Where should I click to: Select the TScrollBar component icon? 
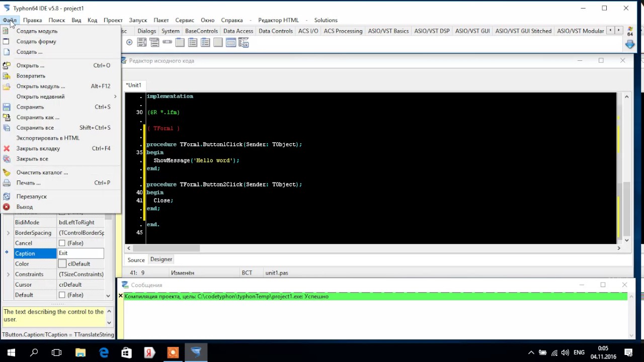tap(167, 43)
